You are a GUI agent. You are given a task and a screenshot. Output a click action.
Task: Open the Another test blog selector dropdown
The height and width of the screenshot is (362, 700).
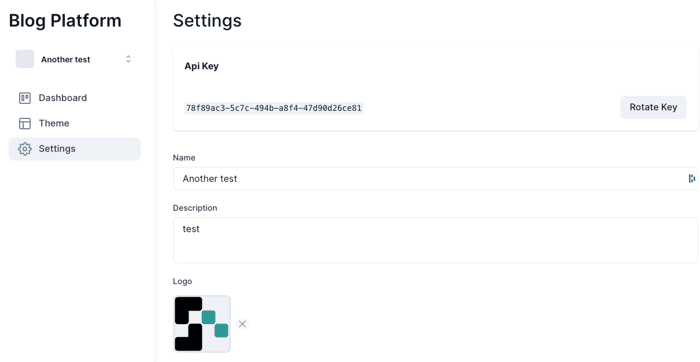tap(75, 59)
